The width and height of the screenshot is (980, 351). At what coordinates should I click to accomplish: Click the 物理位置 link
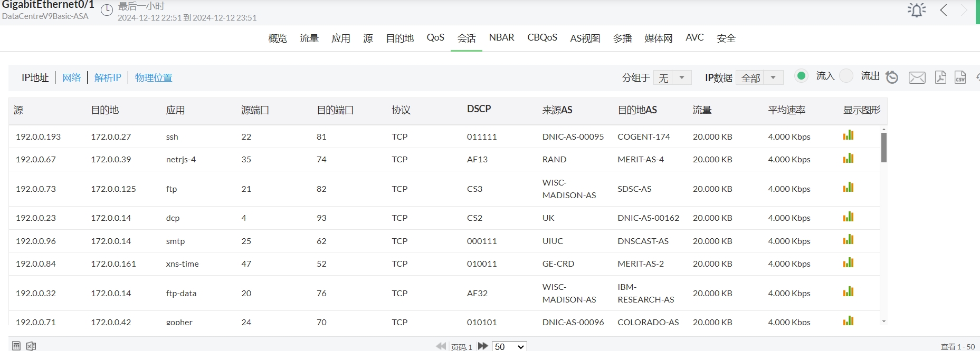coord(154,78)
